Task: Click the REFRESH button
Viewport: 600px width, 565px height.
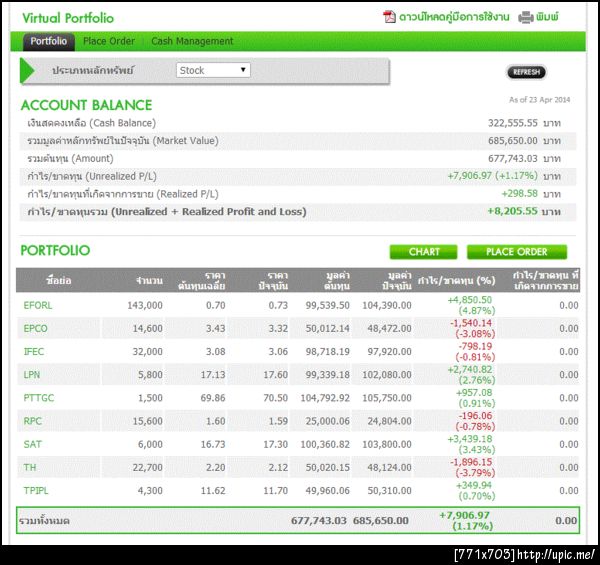Action: (526, 72)
